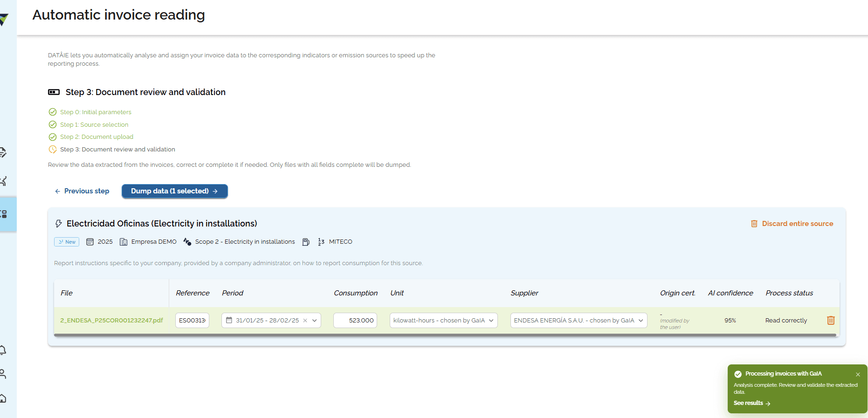868x418 pixels.
Task: Click the Origin cert. column header
Action: click(678, 293)
